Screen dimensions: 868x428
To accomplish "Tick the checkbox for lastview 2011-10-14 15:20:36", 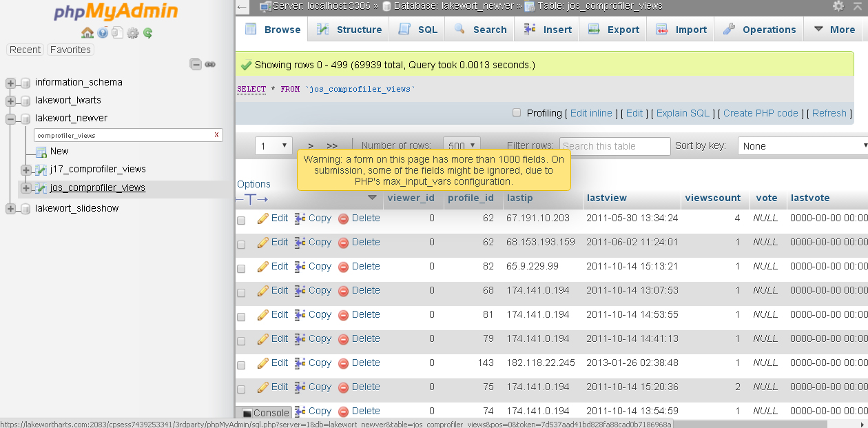I will click(x=241, y=389).
